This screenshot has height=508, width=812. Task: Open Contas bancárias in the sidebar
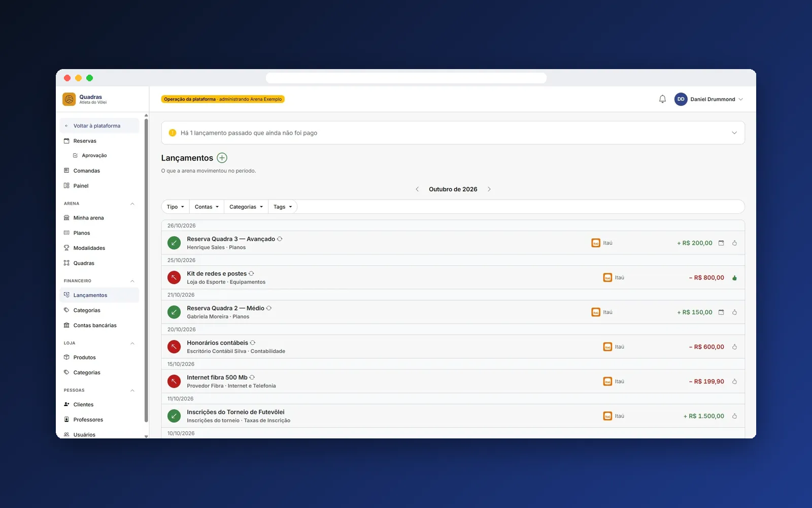[x=99, y=326]
